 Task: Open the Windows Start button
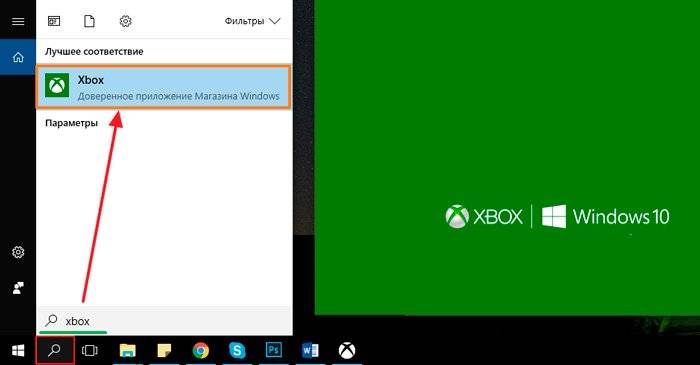[18, 350]
